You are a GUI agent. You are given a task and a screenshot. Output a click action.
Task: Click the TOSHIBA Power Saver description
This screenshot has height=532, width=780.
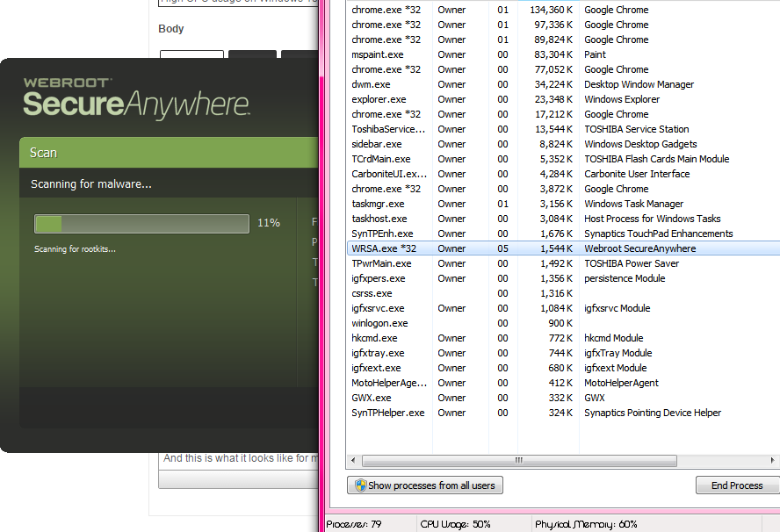(x=632, y=263)
